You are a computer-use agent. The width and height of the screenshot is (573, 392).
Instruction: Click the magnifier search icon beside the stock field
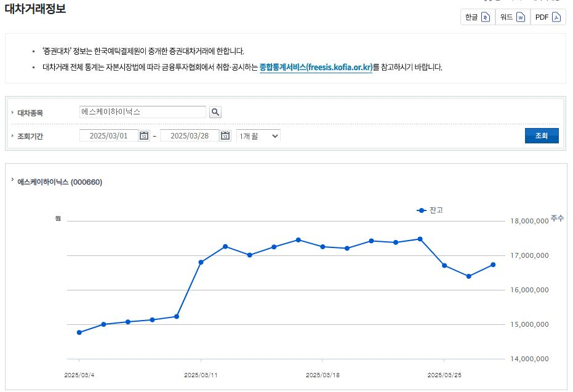pyautogui.click(x=215, y=112)
